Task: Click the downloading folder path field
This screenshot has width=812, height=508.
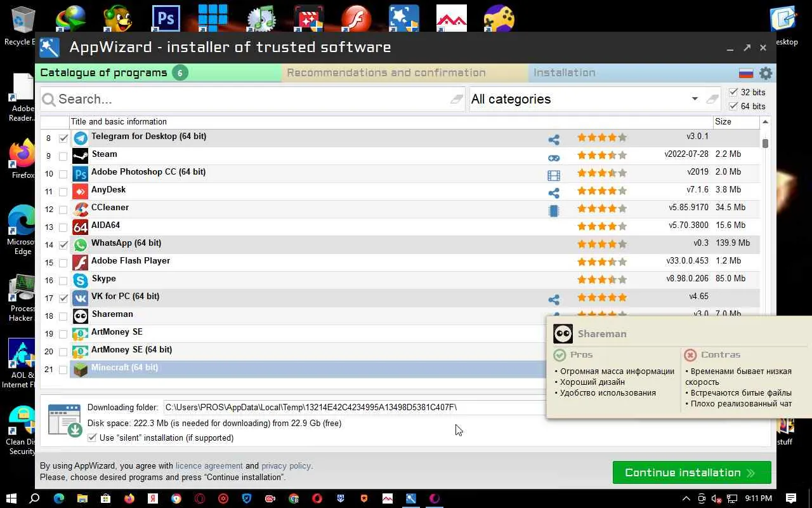Action: [354, 407]
